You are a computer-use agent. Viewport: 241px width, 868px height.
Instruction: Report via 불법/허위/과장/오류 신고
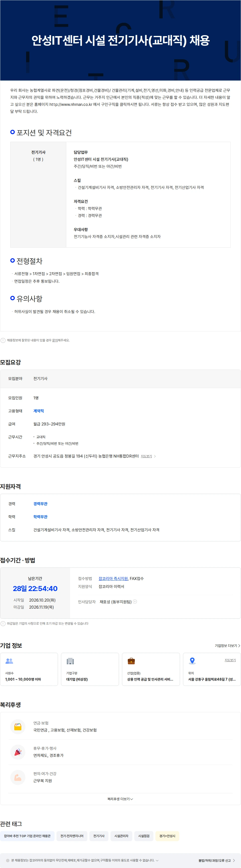(x=217, y=860)
